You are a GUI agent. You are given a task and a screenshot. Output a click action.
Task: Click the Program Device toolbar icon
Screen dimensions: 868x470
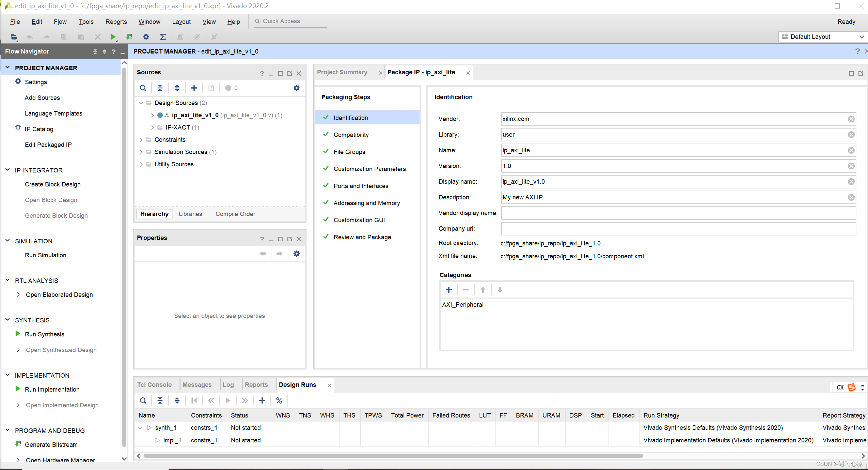pyautogui.click(x=129, y=37)
